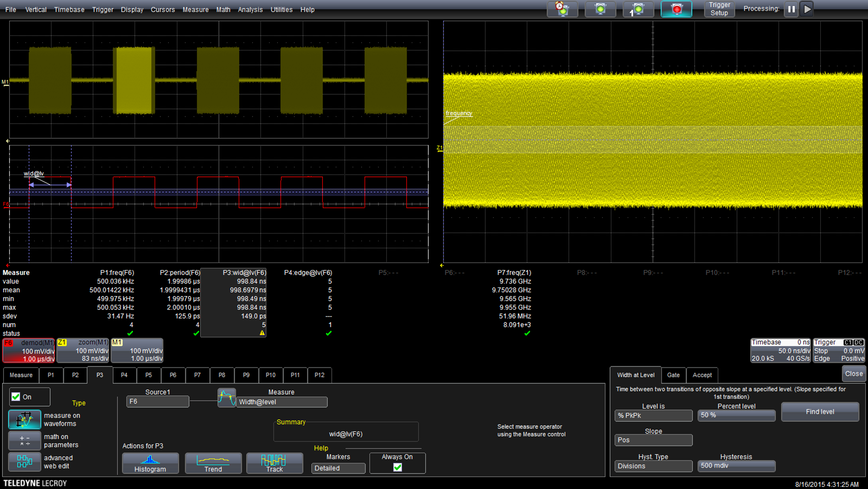This screenshot has width=868, height=489.
Task: Switch to the P4 tab
Action: (124, 375)
